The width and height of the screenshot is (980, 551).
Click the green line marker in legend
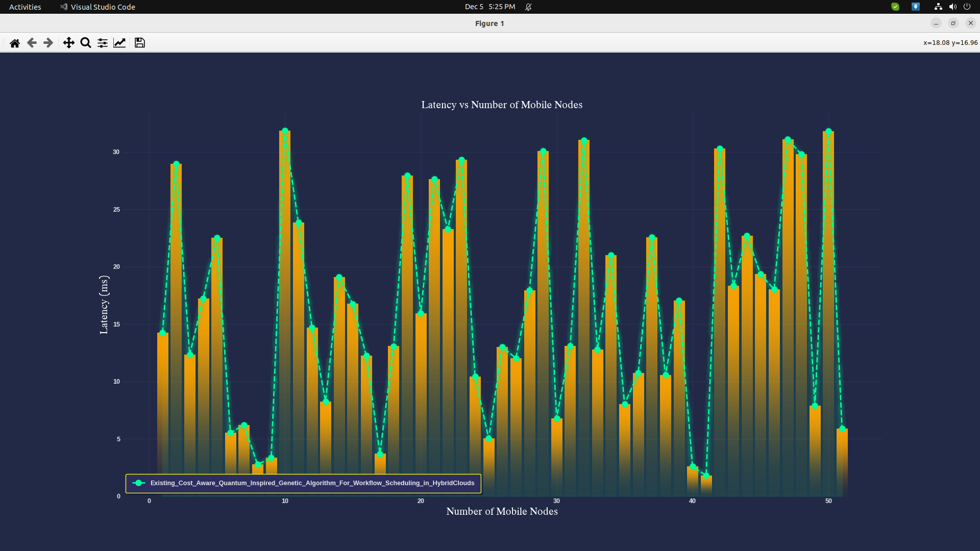tap(138, 483)
